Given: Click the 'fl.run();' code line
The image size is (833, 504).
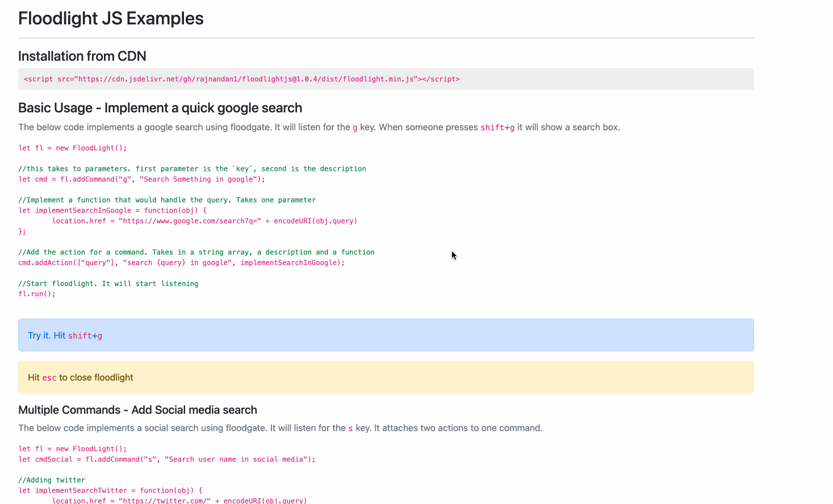Looking at the screenshot, I should pos(37,294).
